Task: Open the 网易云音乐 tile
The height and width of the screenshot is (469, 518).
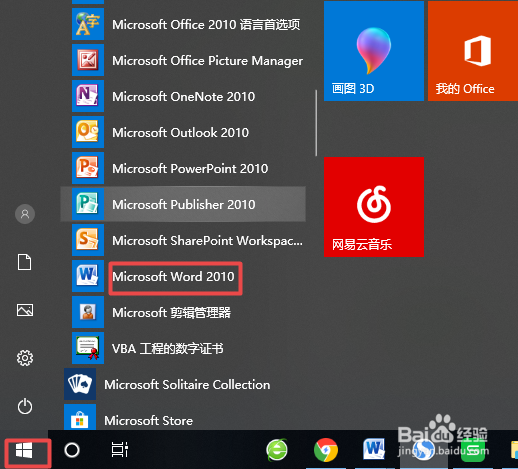Action: coord(374,207)
